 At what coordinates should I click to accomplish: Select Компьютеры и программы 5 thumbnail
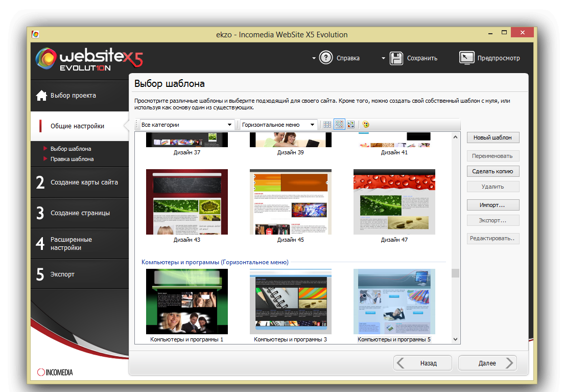(x=394, y=302)
